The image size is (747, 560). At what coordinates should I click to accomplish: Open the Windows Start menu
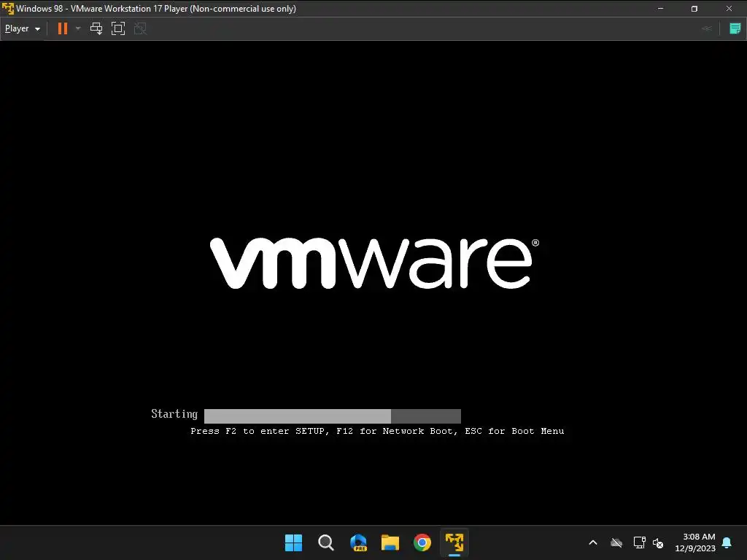tap(293, 542)
